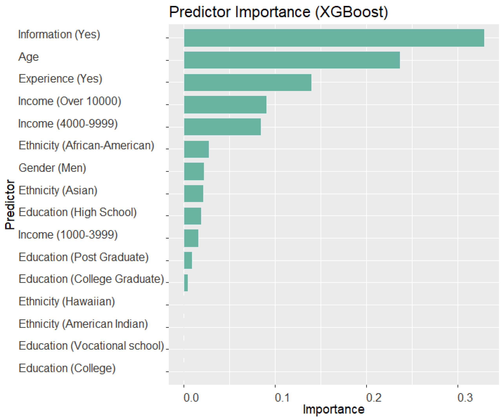Click the Experience (Yes) bar
The height and width of the screenshot is (420, 504).
coord(247,82)
